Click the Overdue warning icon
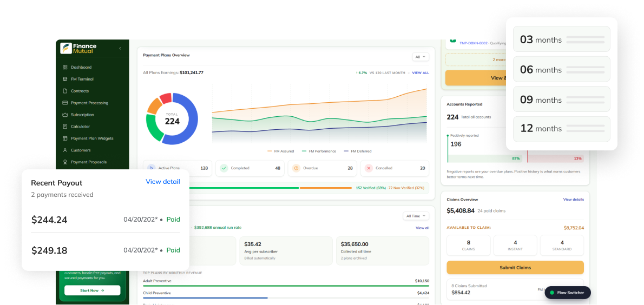This screenshot has height=305, width=644. coord(296,168)
